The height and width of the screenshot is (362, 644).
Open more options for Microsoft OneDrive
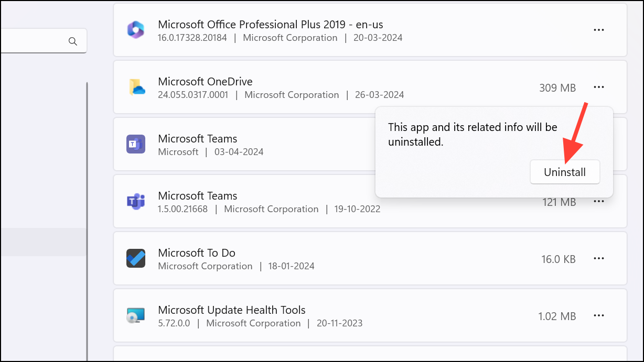click(599, 87)
